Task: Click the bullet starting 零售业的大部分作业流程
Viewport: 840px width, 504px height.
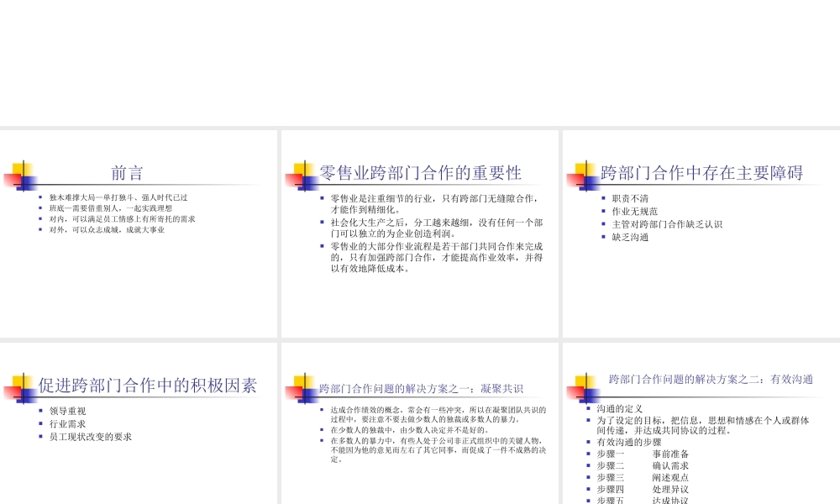Action: click(437, 258)
